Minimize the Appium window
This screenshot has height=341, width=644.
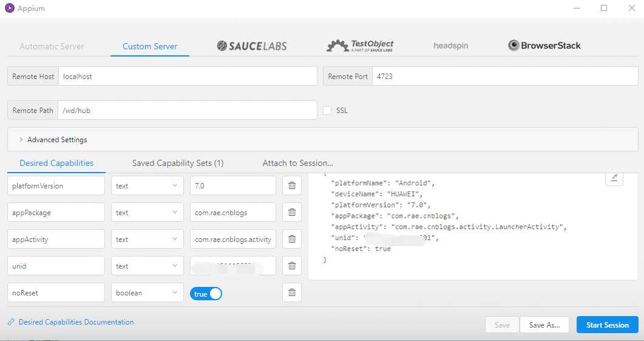point(577,9)
